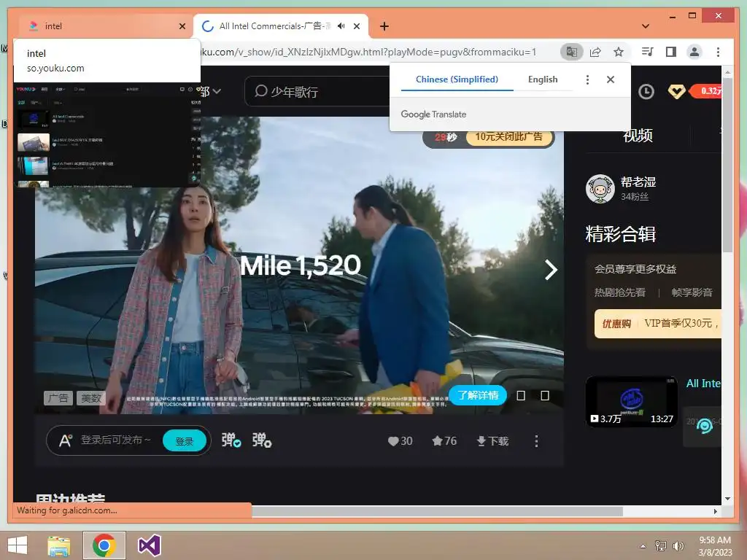Open the media control icon

647,52
